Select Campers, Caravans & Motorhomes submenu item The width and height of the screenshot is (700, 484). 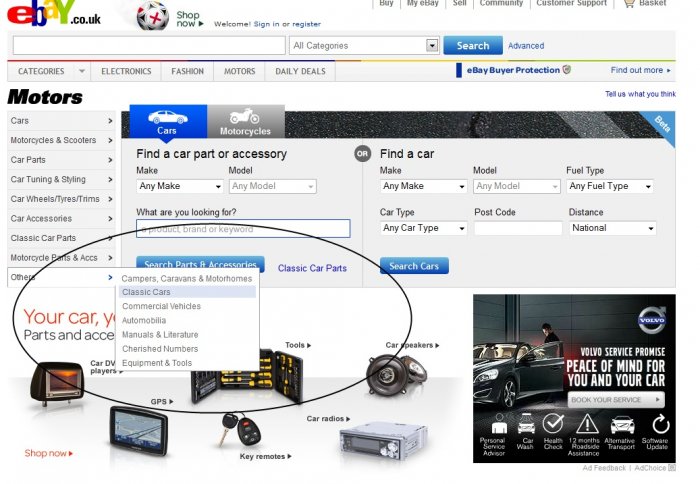click(x=187, y=279)
